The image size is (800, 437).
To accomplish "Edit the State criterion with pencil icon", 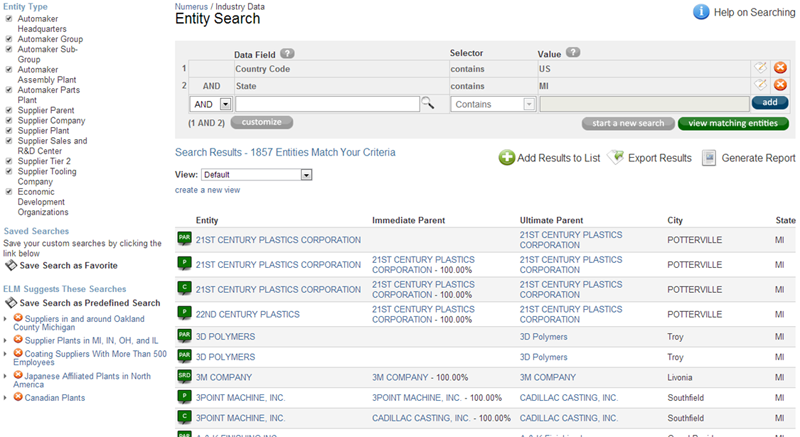I will coord(761,86).
